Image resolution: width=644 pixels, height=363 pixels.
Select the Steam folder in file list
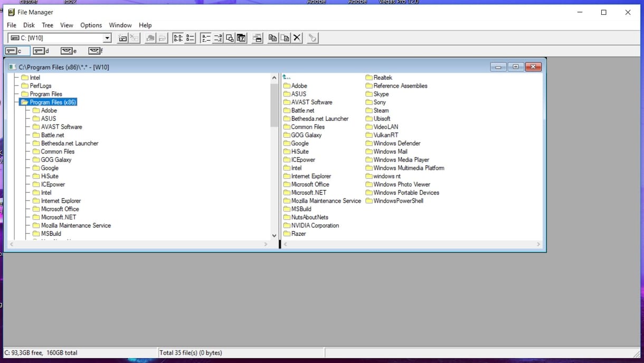pyautogui.click(x=377, y=110)
